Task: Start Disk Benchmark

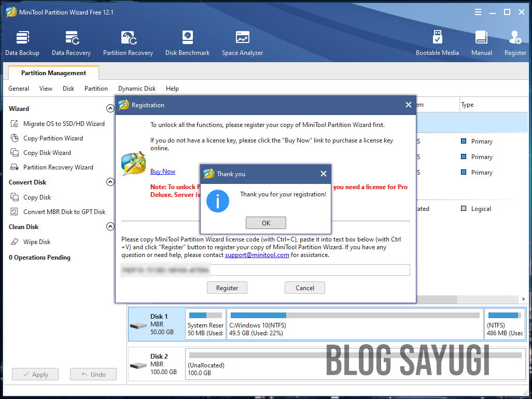Action: [187, 41]
